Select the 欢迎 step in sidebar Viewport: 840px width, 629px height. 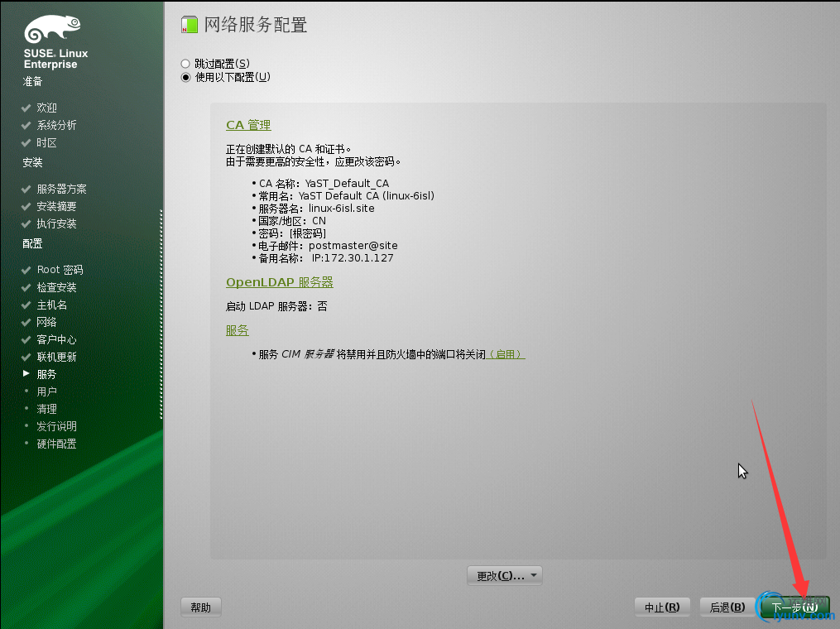click(46, 108)
